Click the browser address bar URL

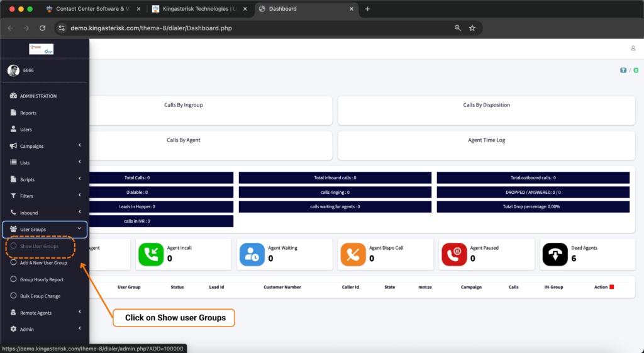pyautogui.click(x=151, y=28)
